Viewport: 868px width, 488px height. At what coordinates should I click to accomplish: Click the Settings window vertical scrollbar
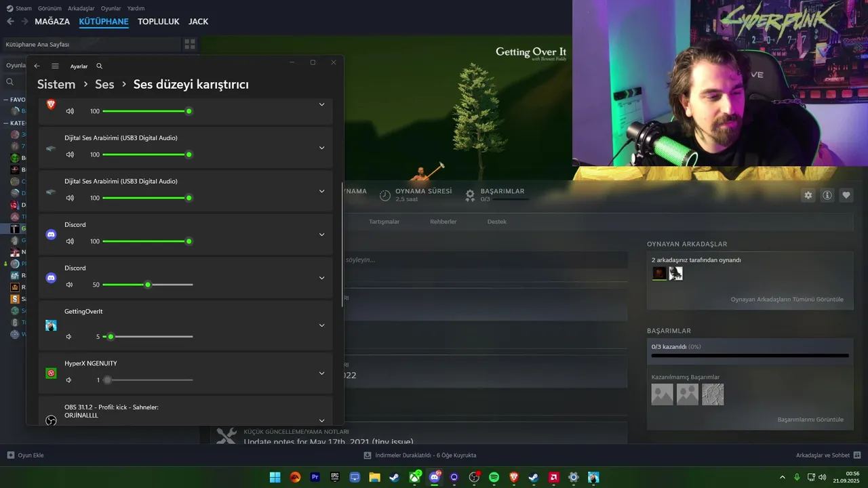click(x=342, y=244)
